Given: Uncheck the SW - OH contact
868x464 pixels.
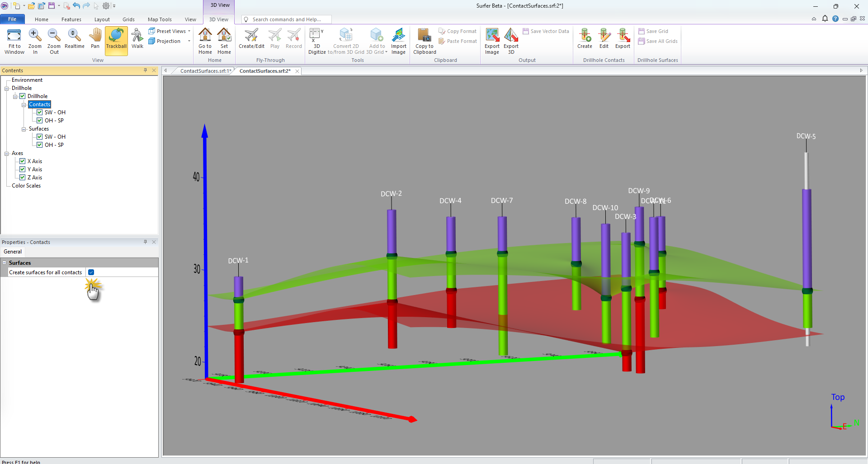Looking at the screenshot, I should [x=40, y=112].
